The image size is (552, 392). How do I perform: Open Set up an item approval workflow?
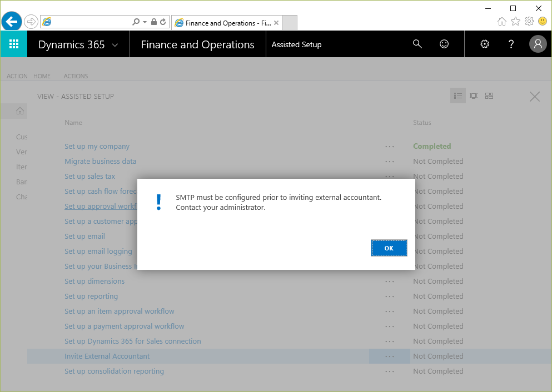(x=120, y=311)
